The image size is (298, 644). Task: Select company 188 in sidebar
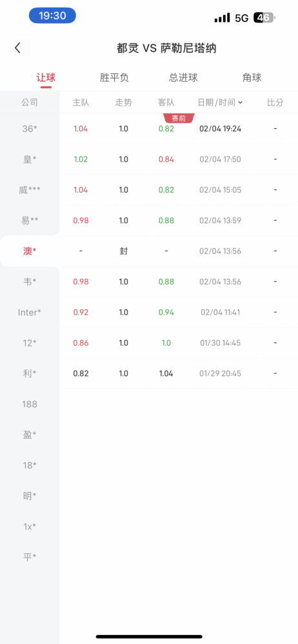point(30,404)
